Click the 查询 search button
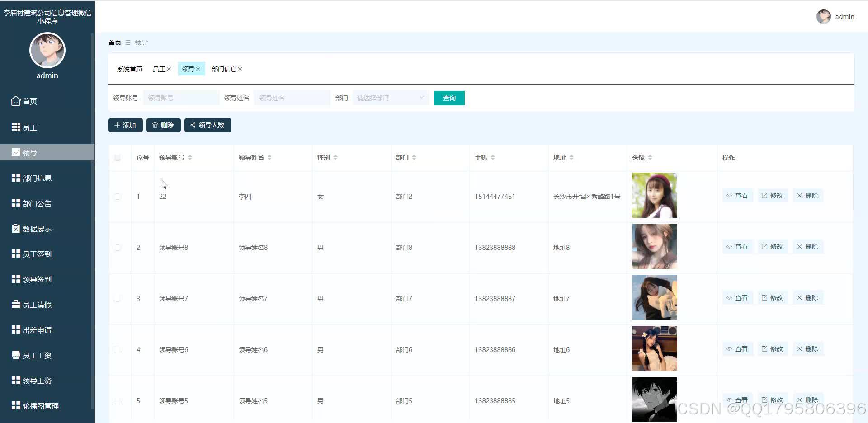The height and width of the screenshot is (423, 868). tap(449, 98)
